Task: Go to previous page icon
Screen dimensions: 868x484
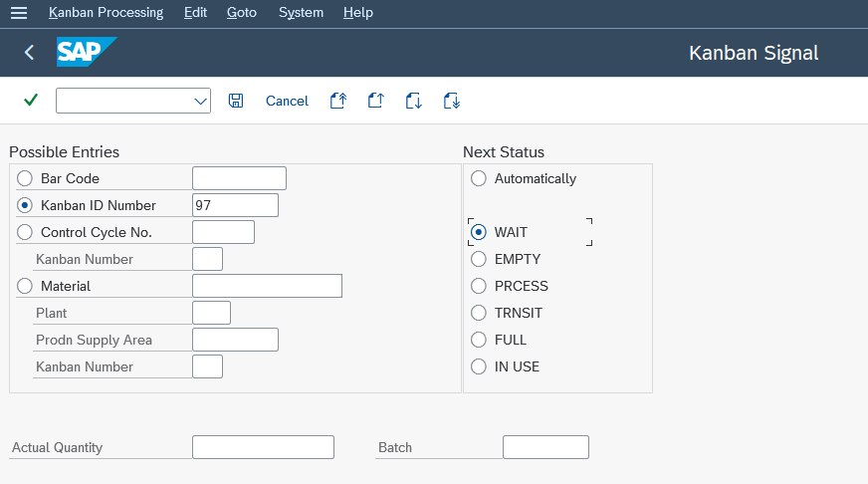Action: [x=376, y=101]
